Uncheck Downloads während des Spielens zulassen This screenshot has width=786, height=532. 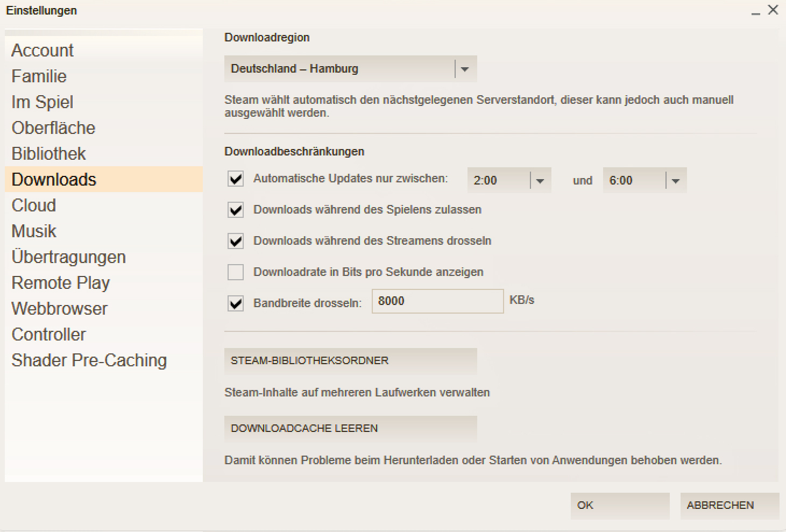pos(236,210)
